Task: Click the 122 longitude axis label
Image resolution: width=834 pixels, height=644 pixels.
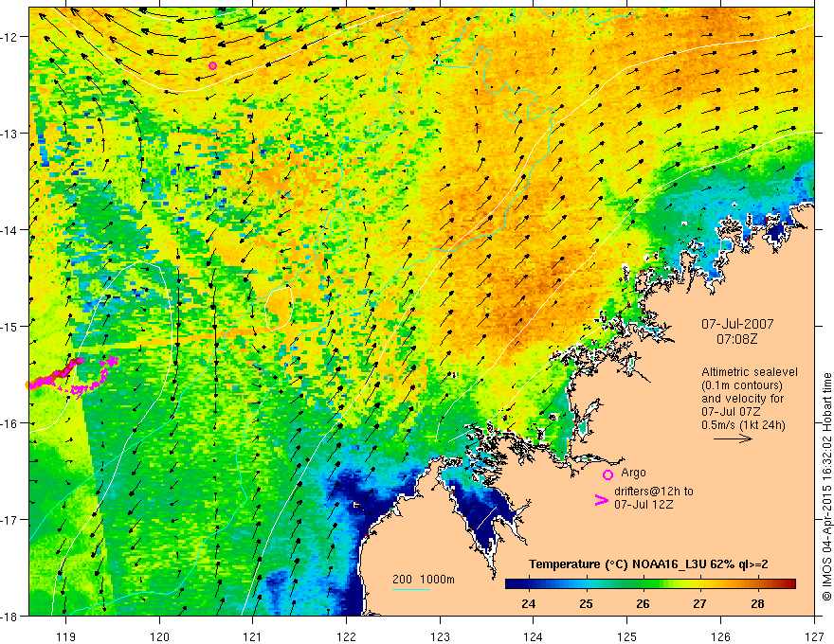Action: (346, 636)
